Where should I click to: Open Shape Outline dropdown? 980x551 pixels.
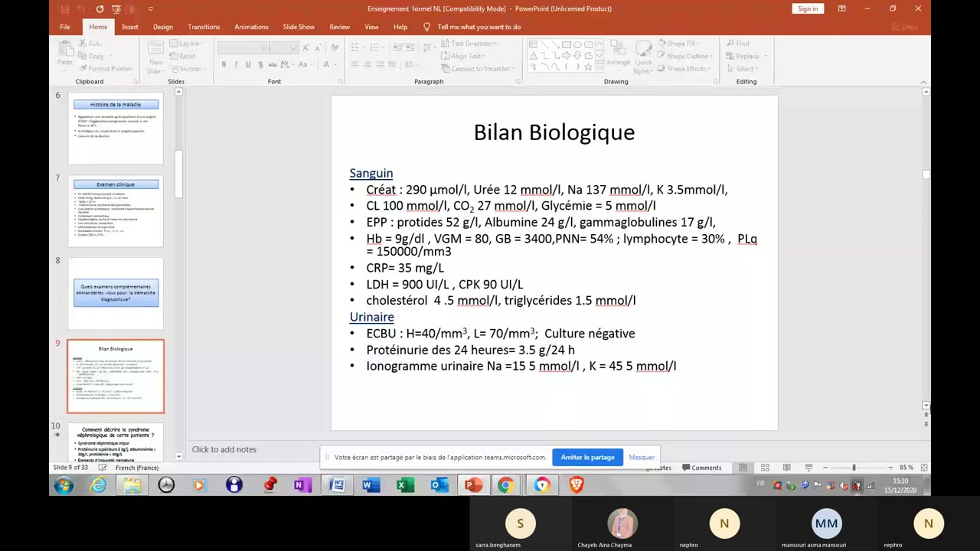685,56
